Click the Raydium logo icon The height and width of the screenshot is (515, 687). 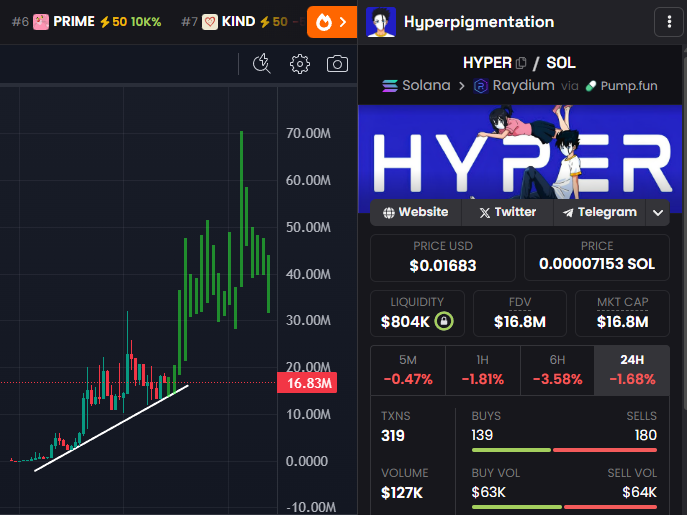pyautogui.click(x=481, y=86)
